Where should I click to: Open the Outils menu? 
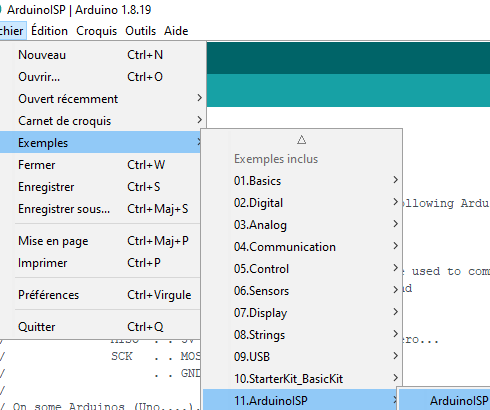click(140, 31)
